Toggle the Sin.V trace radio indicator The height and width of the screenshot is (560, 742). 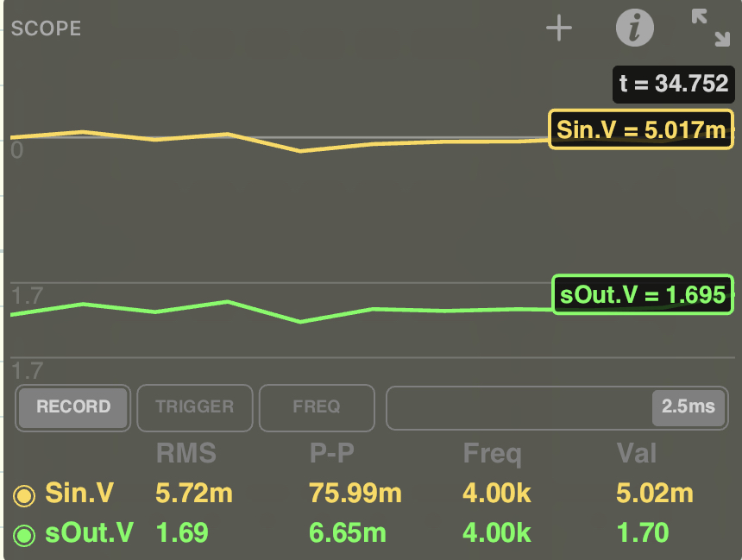click(x=23, y=494)
